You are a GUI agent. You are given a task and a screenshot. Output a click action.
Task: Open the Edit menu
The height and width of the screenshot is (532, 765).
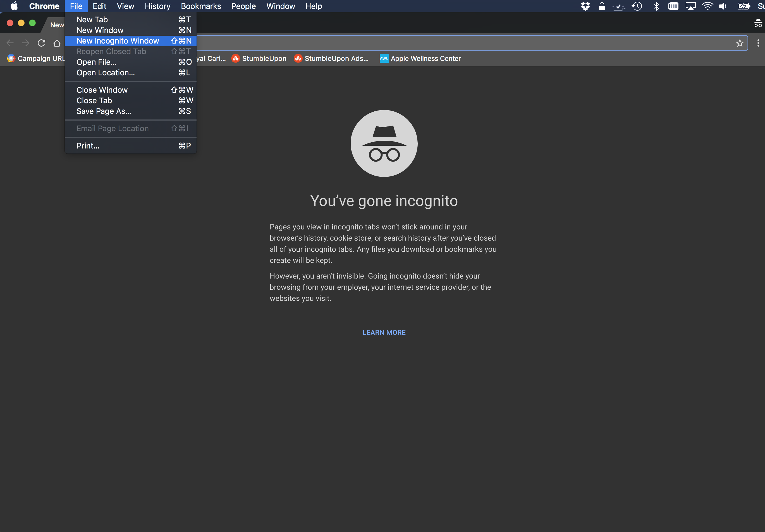click(x=99, y=6)
